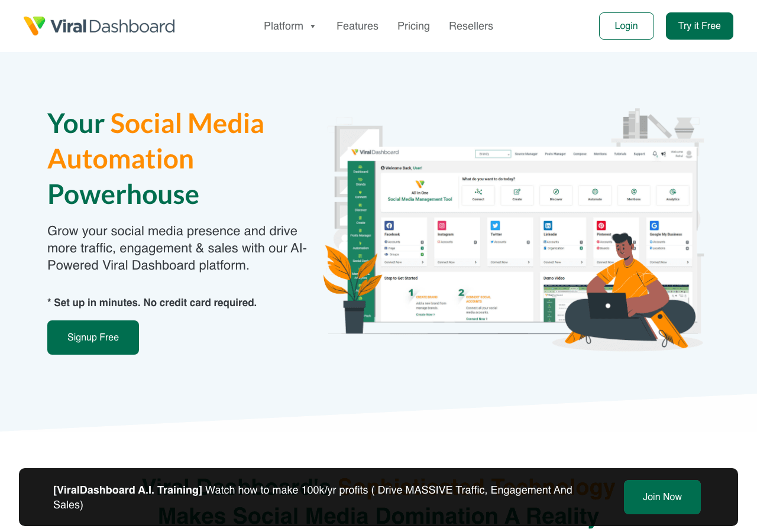Click the megaphone icon in dashboard preview

(x=663, y=154)
